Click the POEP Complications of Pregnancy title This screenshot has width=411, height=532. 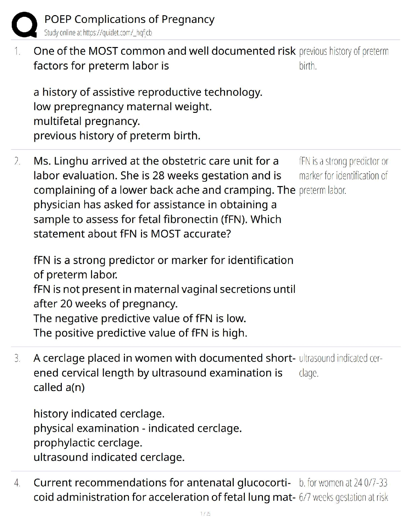129,19
